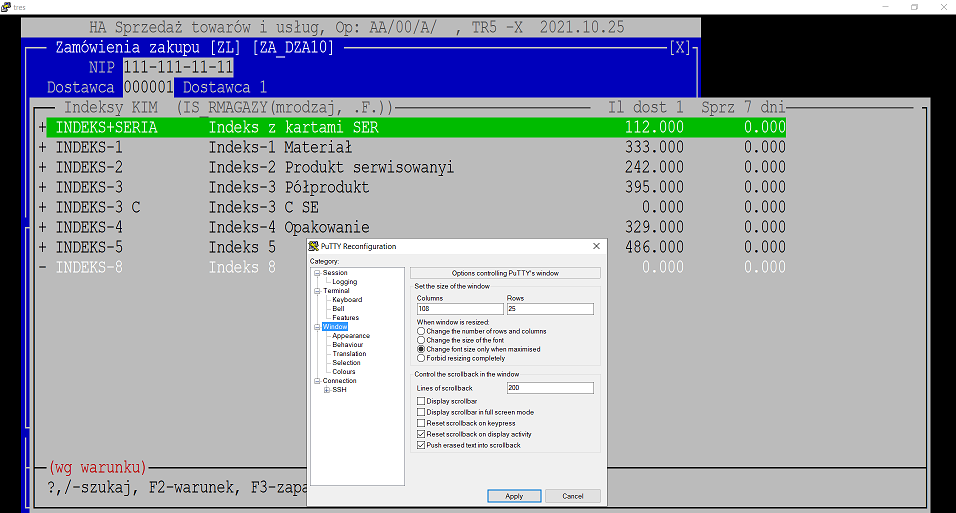Toggle 'Reset scrollback on keypress' checkbox
The image size is (956, 513).
point(421,423)
